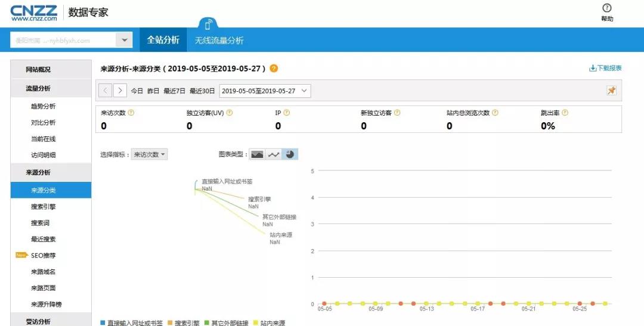Select the 最近7日 quick range
Viewport: 644px width, 326px height.
(x=173, y=91)
